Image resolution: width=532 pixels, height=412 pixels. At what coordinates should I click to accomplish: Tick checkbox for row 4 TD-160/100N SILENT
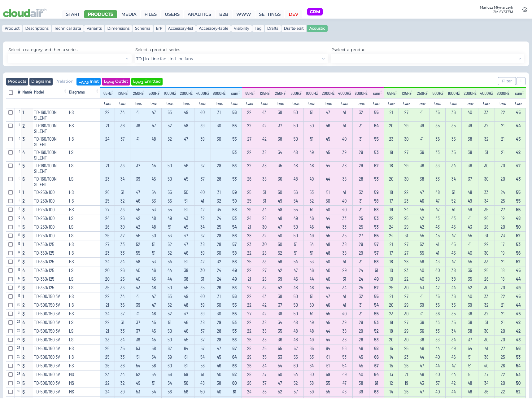point(11,152)
